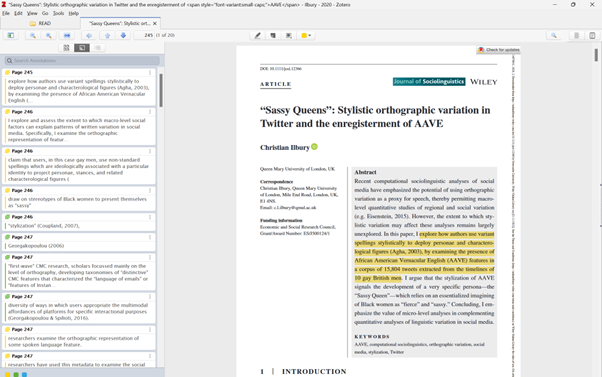
Task: Go back with the left arrow
Action: tap(89, 35)
